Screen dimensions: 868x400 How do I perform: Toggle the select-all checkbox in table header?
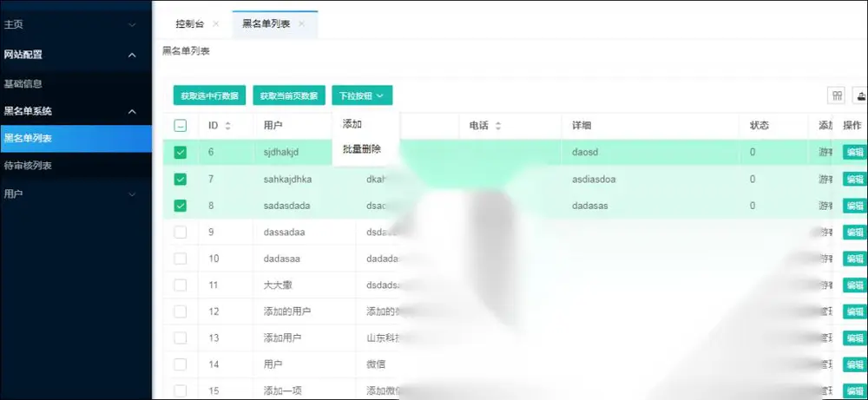[180, 126]
